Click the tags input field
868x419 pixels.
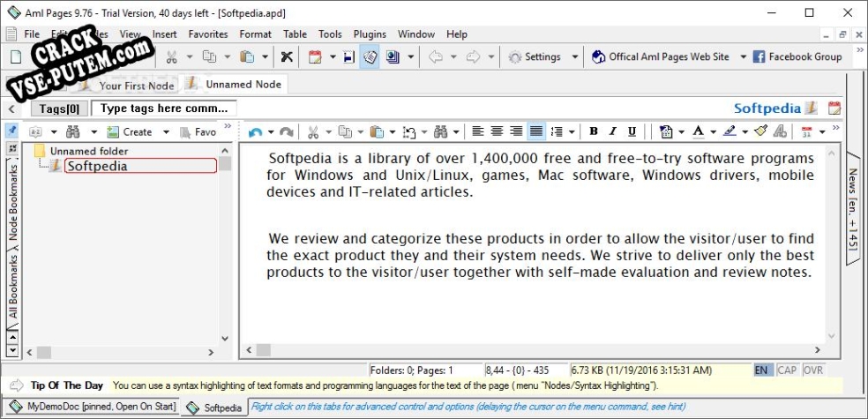(x=164, y=108)
